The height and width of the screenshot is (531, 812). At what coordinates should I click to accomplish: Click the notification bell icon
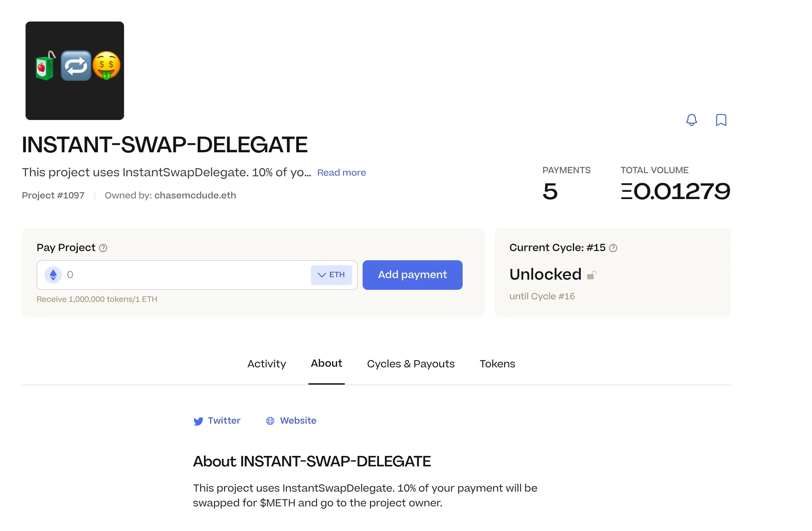pyautogui.click(x=692, y=120)
